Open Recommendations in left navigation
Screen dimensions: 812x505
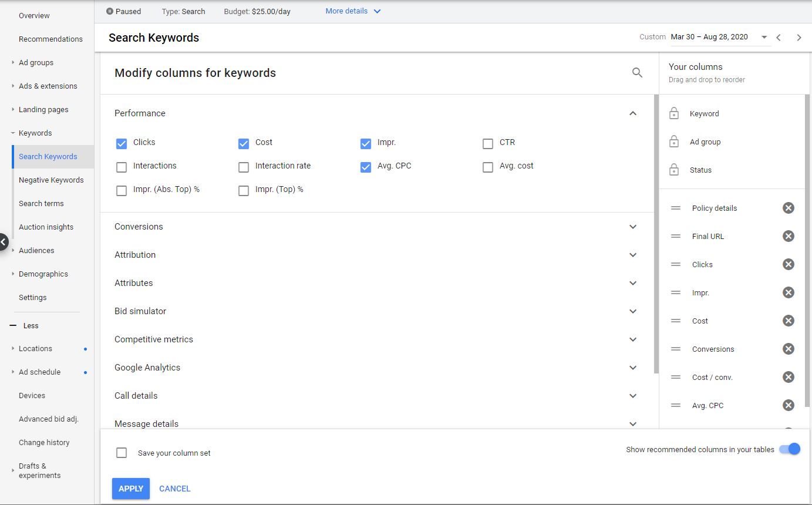(50, 39)
